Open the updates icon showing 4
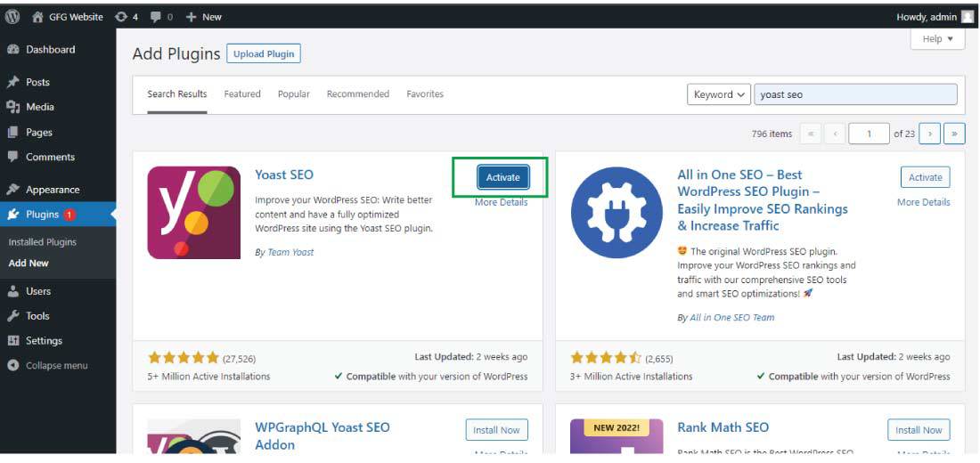The height and width of the screenshot is (463, 980). pyautogui.click(x=127, y=17)
